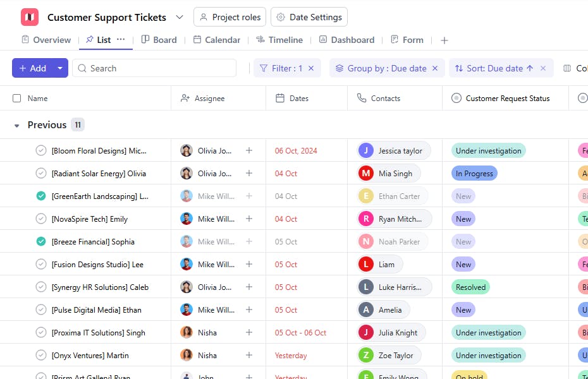Open the Customer Support Tickets dropdown

(x=178, y=16)
